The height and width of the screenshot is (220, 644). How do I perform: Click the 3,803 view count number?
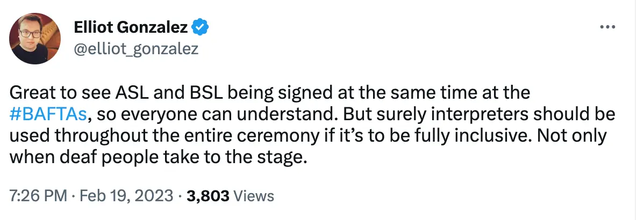tap(208, 196)
